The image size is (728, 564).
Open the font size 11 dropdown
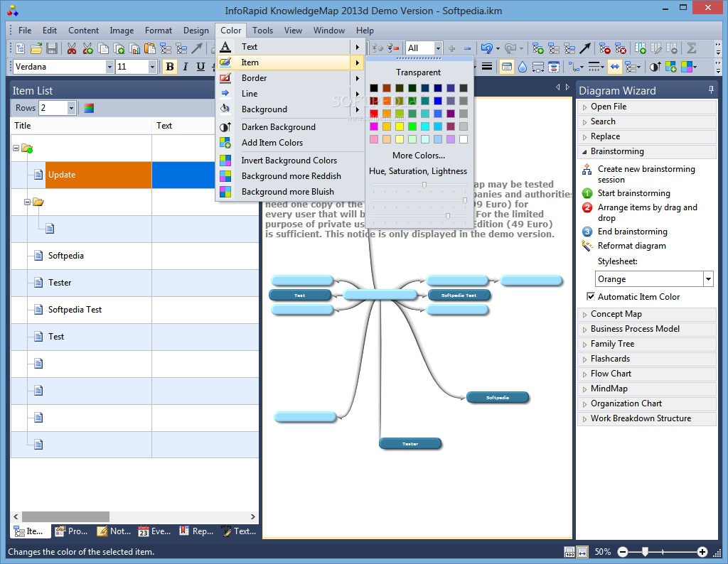click(152, 67)
